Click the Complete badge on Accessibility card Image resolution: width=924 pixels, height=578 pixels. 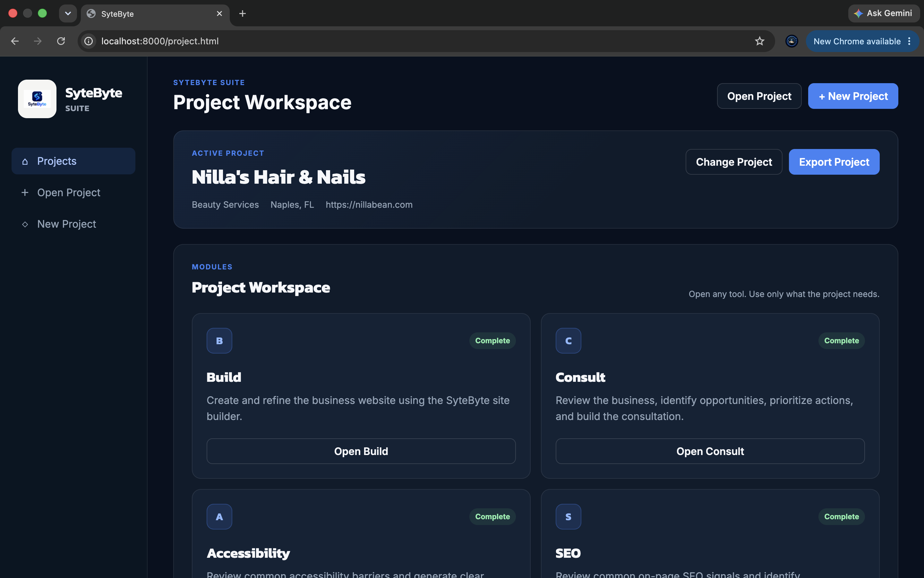click(492, 516)
